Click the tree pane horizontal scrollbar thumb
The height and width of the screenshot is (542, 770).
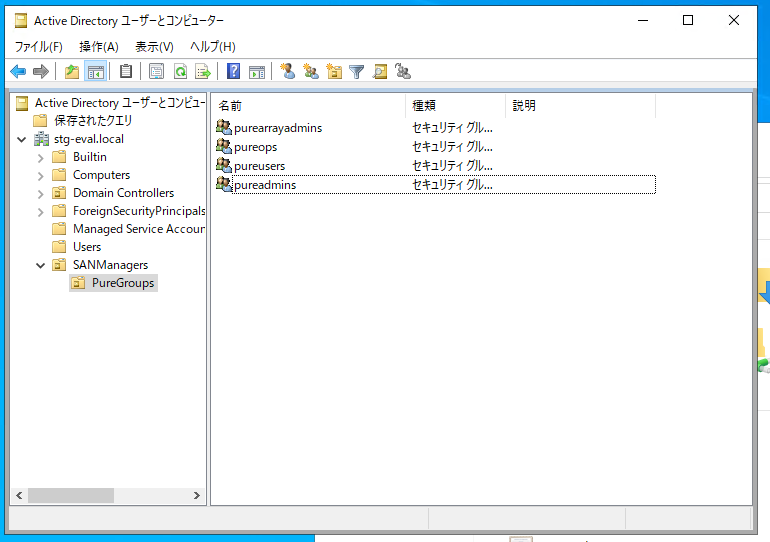pos(71,495)
